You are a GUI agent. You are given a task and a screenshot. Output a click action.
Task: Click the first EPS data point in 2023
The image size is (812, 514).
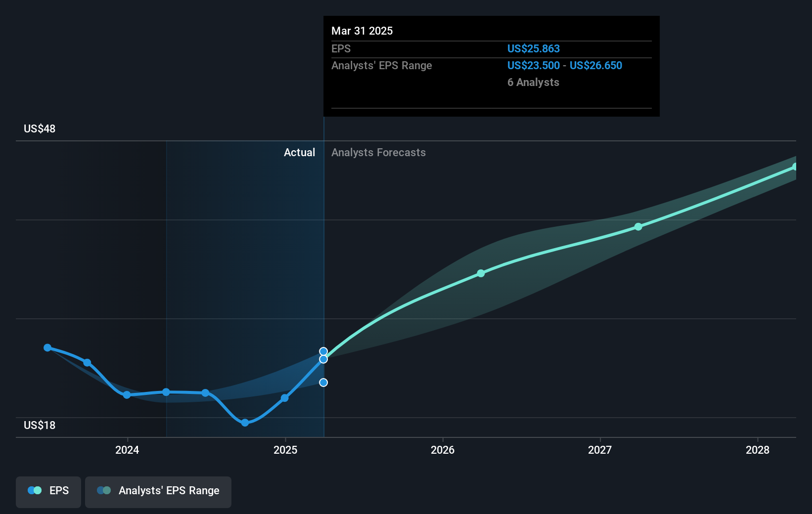tap(47, 348)
